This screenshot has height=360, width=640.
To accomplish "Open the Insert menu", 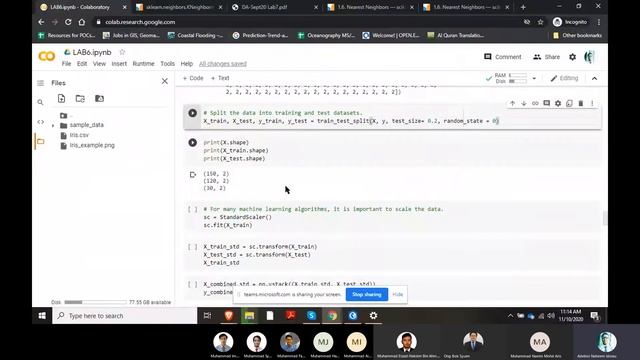I will (119, 64).
